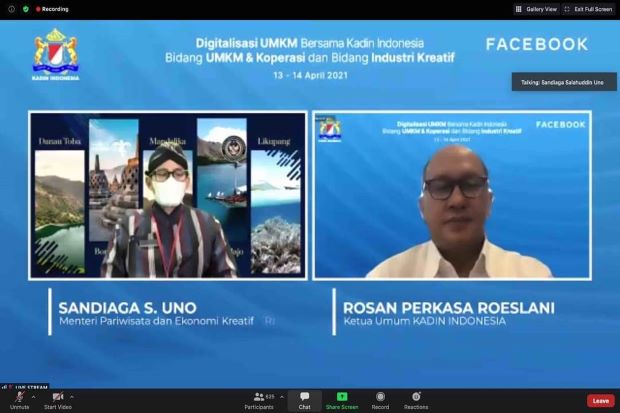Click the Recording indicator

[52, 9]
